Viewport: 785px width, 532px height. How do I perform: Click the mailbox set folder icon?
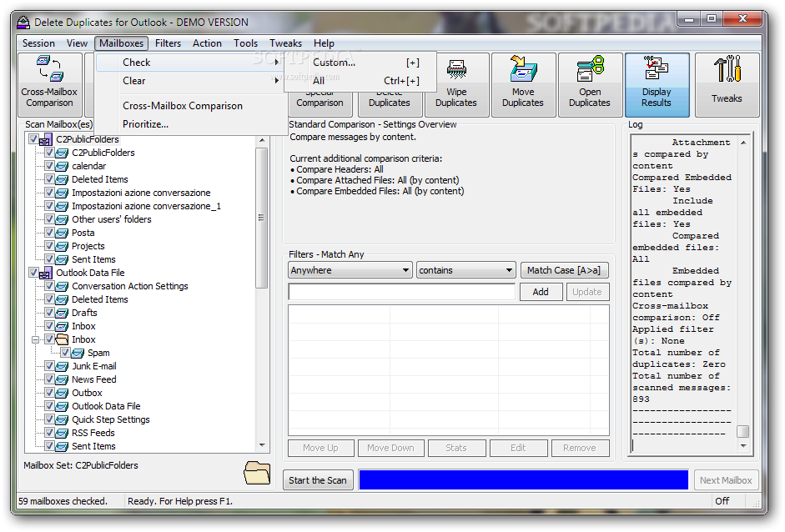pos(257,473)
